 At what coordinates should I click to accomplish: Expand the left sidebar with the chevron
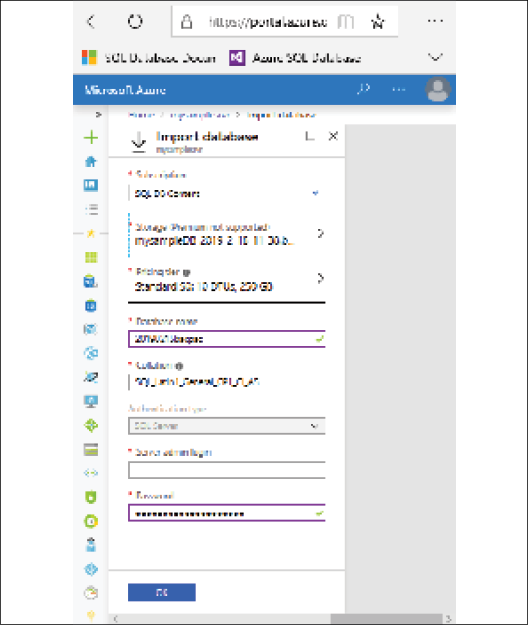click(99, 115)
